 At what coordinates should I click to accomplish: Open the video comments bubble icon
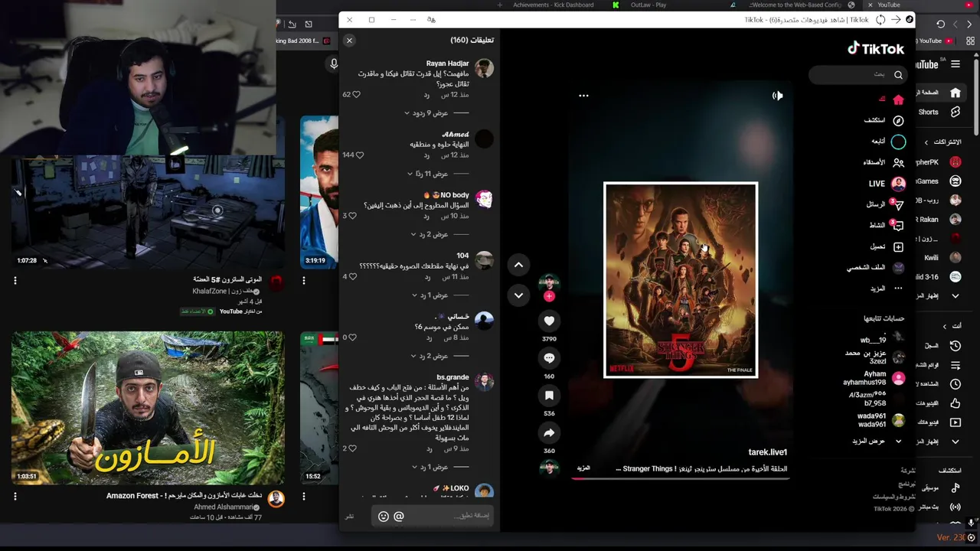point(549,358)
